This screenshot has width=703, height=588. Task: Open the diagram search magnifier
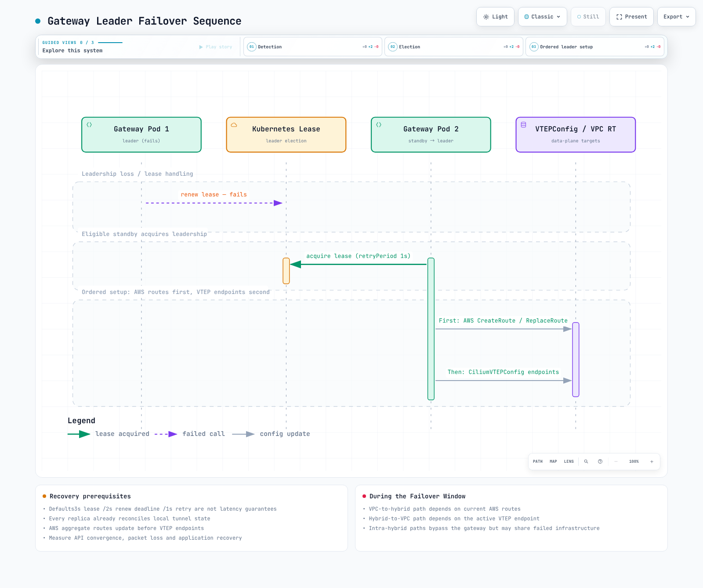click(586, 461)
